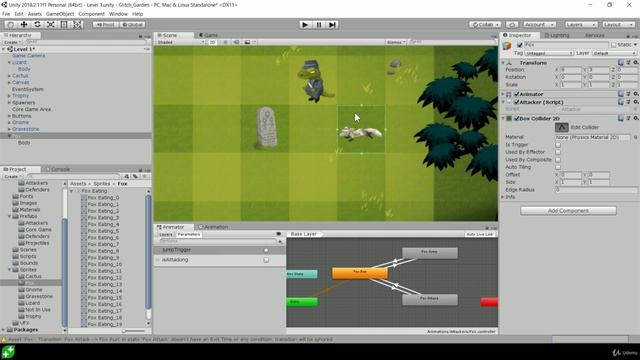Open the Tag dropdown

[x=549, y=53]
